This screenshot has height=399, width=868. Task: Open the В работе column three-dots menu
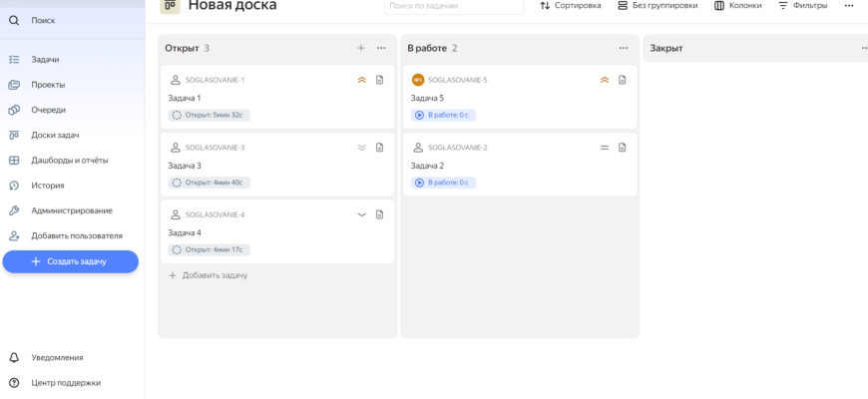point(624,48)
